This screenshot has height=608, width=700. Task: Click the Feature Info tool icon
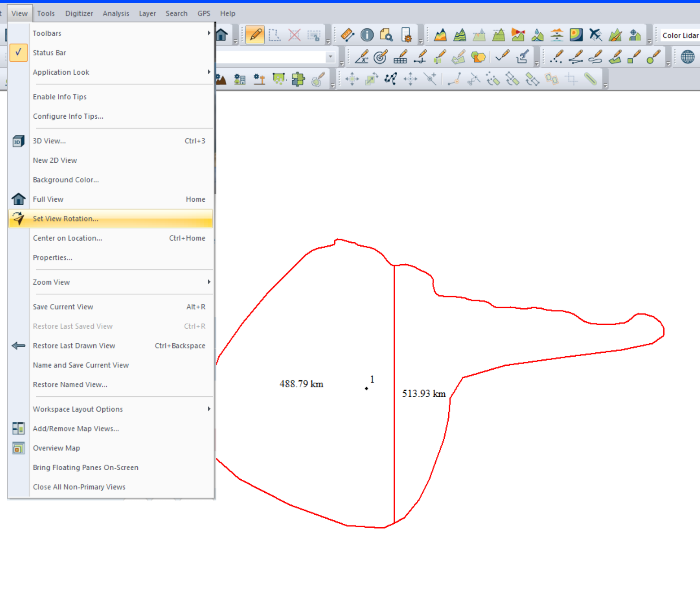[367, 35]
